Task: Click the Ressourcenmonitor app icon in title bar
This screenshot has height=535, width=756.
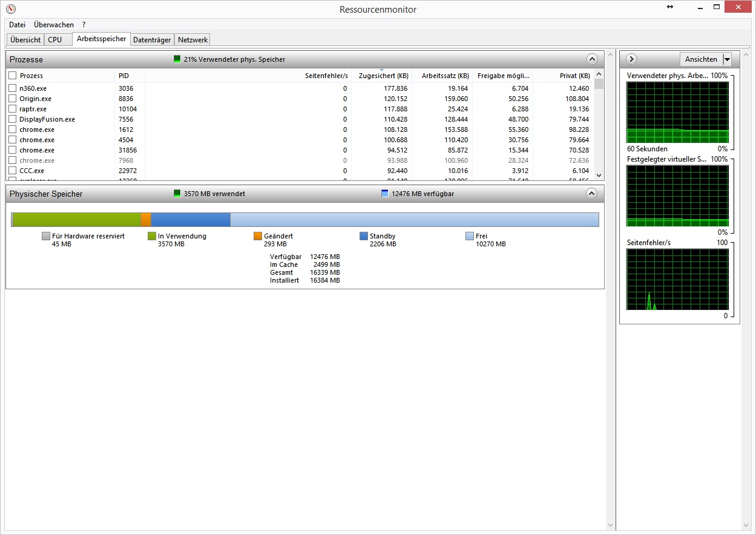Action: pyautogui.click(x=10, y=9)
